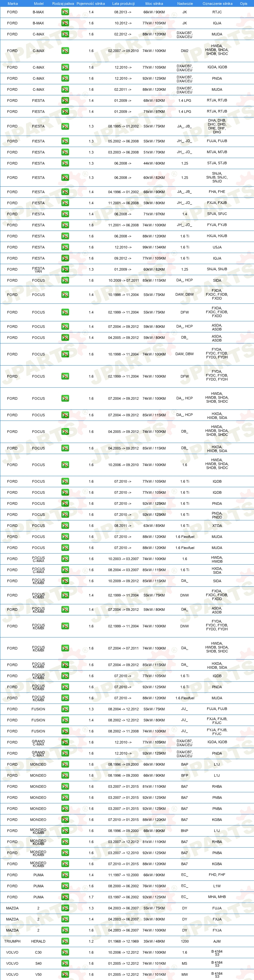Click fuel icon in Mondeo BAP row
The image size is (254, 980).
click(65, 764)
